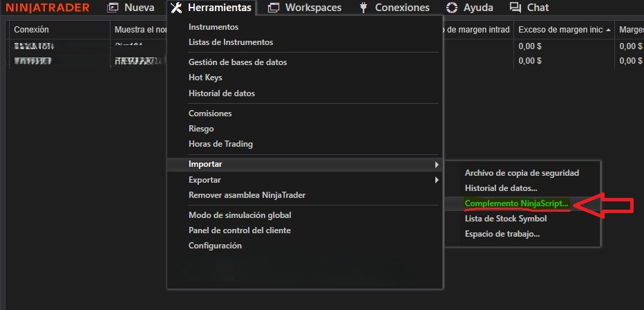
Task: Import Lista de Stock Symbol
Action: pos(506,219)
